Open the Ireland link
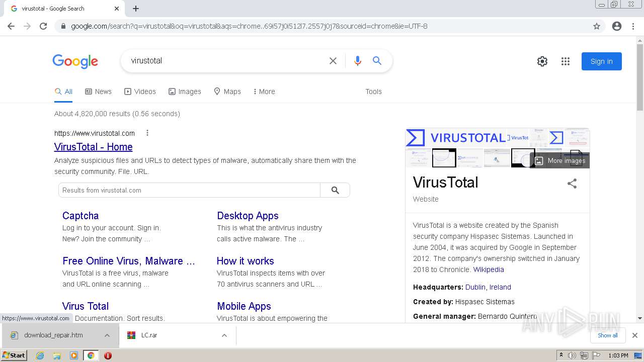The height and width of the screenshot is (362, 644). point(500,287)
